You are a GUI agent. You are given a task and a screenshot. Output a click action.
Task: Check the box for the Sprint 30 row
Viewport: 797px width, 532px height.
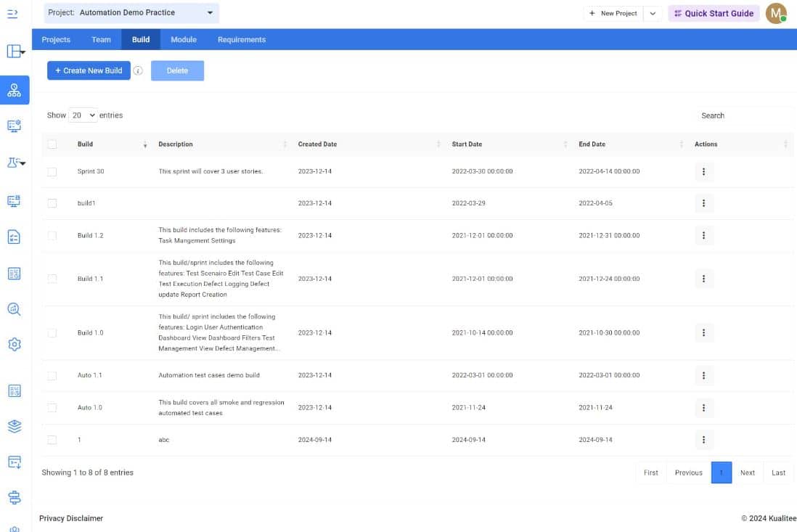point(52,172)
